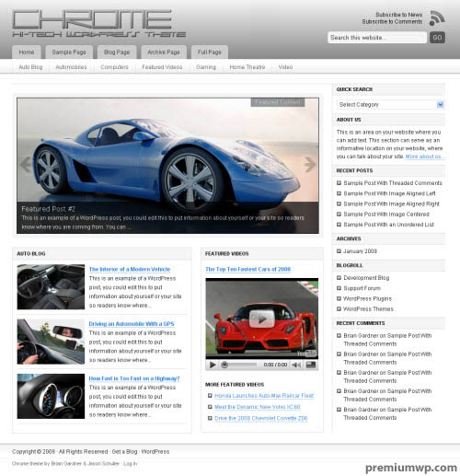460x476 pixels.
Task: Show previous featured slide with left arrow
Action: click(x=26, y=165)
